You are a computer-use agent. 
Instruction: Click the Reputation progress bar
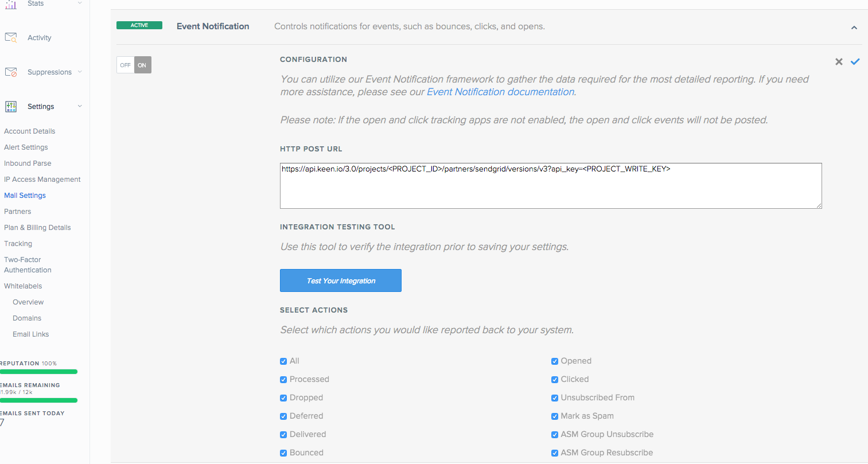38,372
